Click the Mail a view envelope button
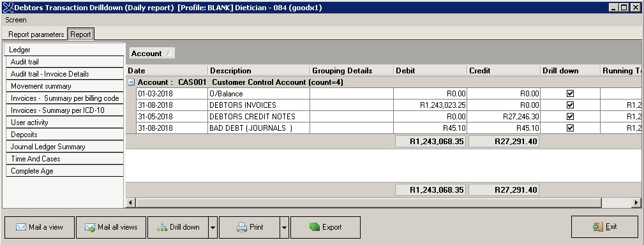 point(40,227)
